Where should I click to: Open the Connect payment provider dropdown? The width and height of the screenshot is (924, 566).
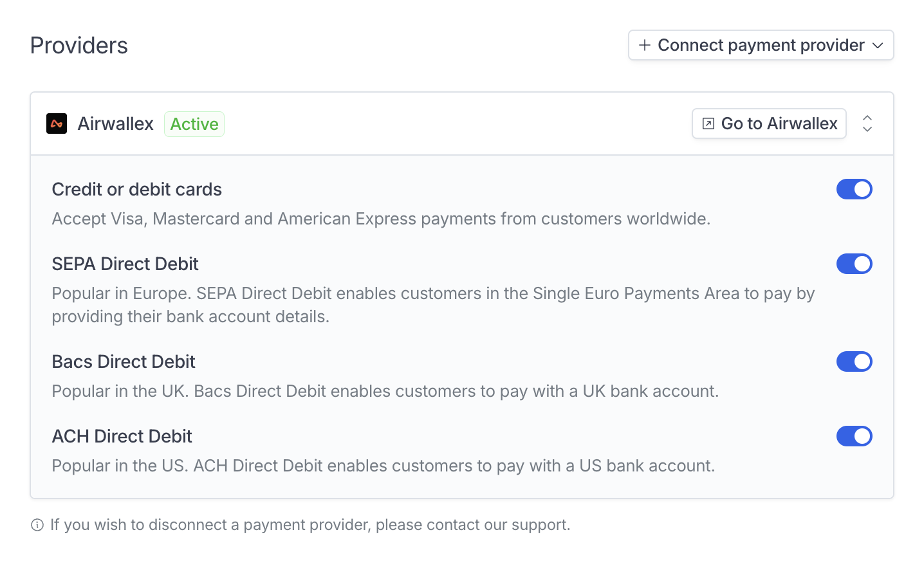761,45
